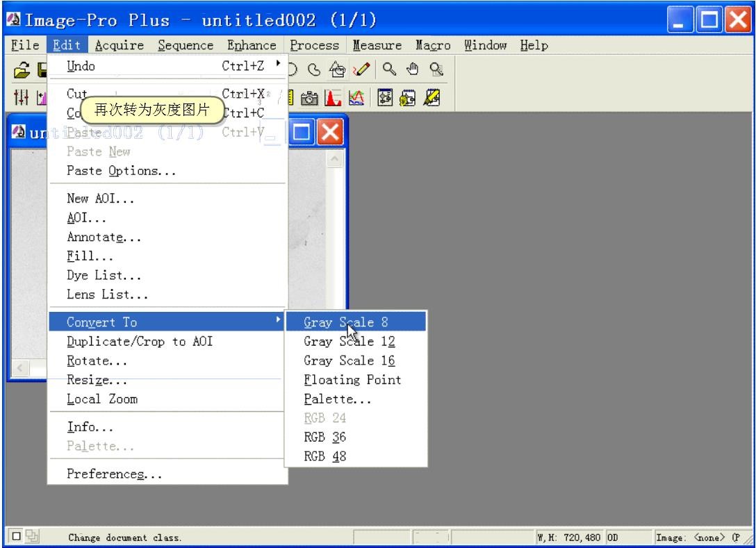756x548 pixels.
Task: Open Lens List... from Edit menu
Action: 167,294
